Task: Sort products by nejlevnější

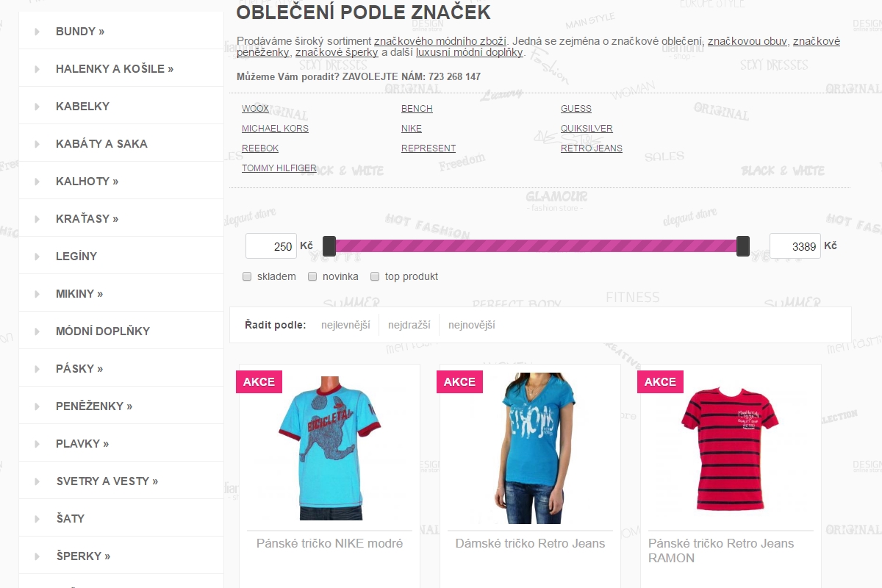Action: [345, 325]
